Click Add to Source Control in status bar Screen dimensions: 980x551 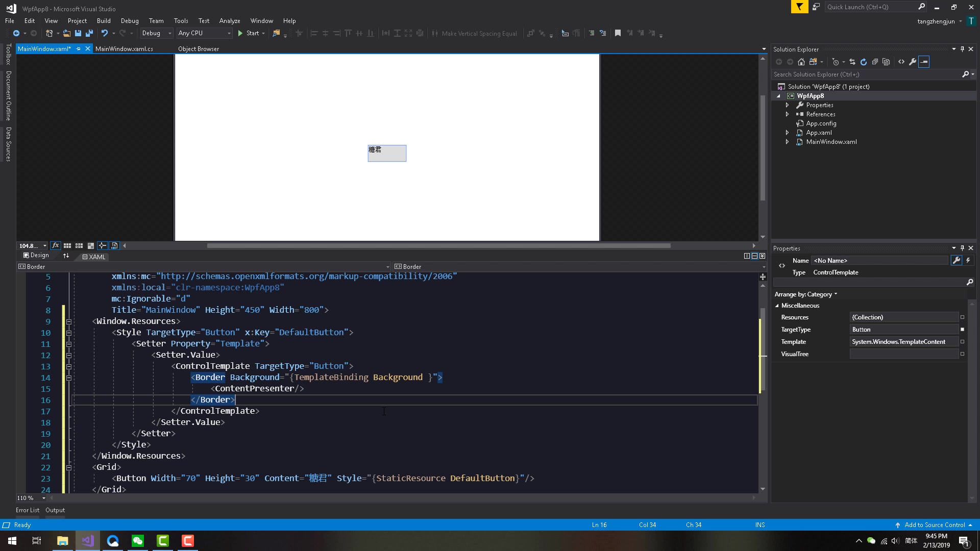pyautogui.click(x=936, y=525)
